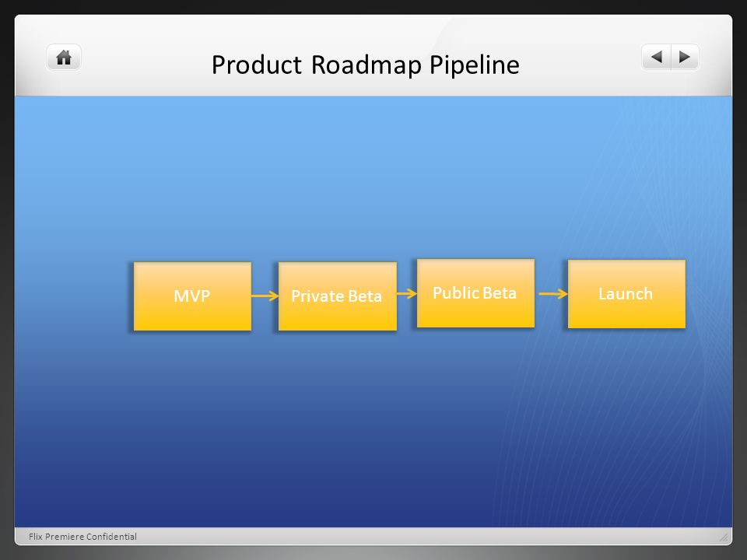Select the Public Beta stage box
Image resolution: width=747 pixels, height=560 pixels.
click(475, 293)
